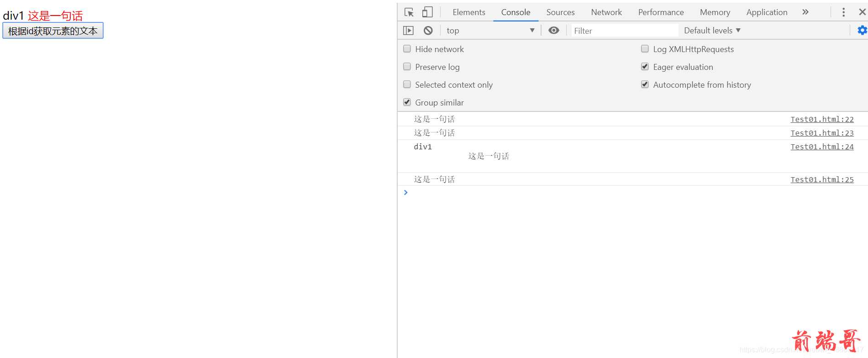Show console sidebar icon
Image resolution: width=868 pixels, height=358 pixels.
(408, 31)
